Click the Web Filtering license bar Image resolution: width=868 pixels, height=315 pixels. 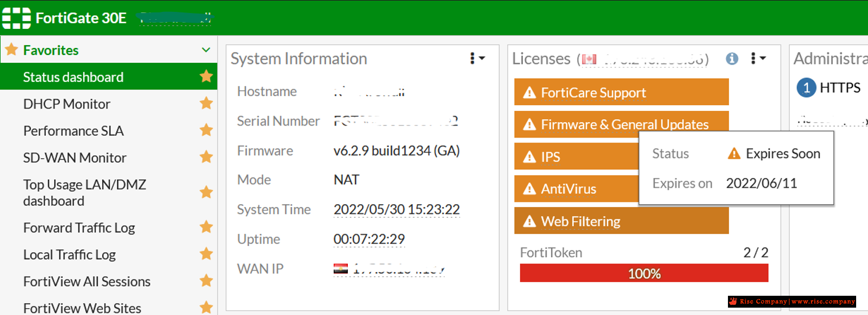pos(621,221)
